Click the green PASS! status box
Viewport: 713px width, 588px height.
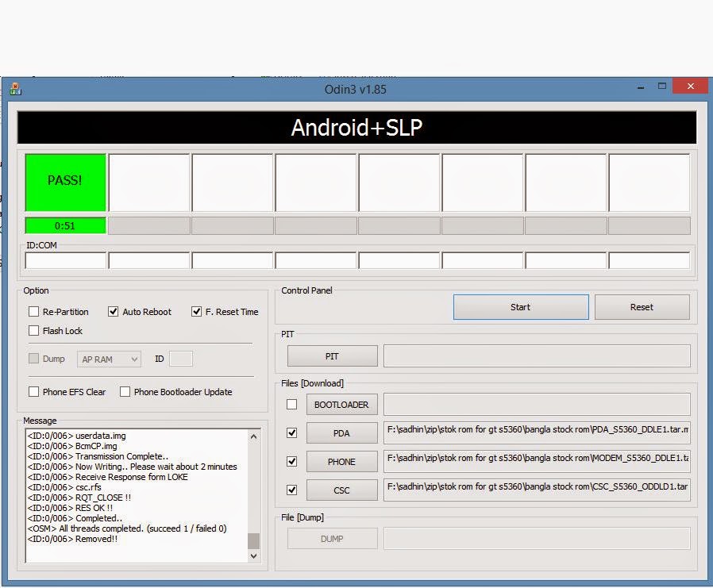65,183
